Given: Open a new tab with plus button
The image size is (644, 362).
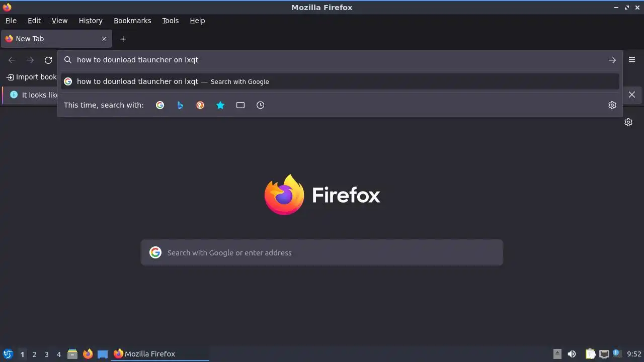Looking at the screenshot, I should [123, 39].
